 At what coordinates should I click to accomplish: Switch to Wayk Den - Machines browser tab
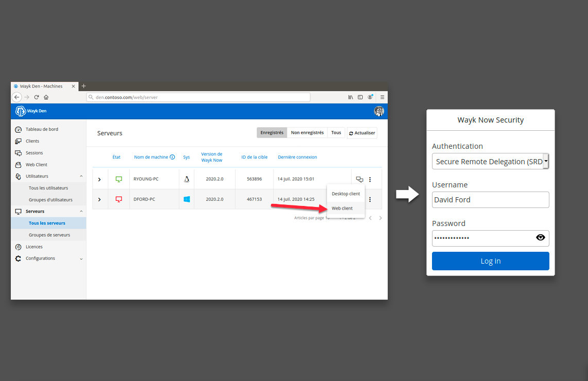tap(45, 86)
